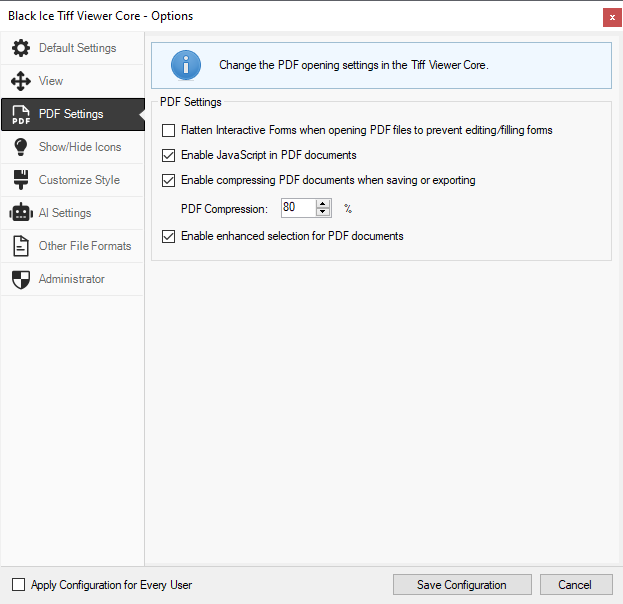623x604 pixels.
Task: Switch to Other File Formats tab
Action: (73, 246)
